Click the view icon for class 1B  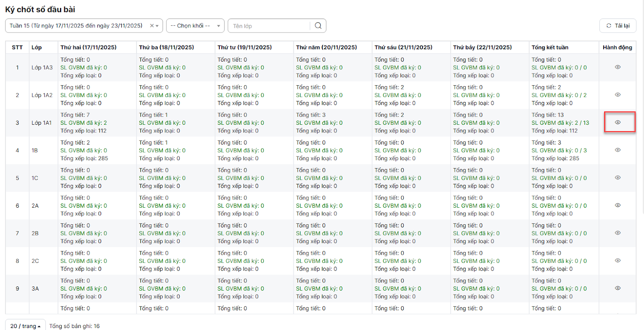[617, 150]
